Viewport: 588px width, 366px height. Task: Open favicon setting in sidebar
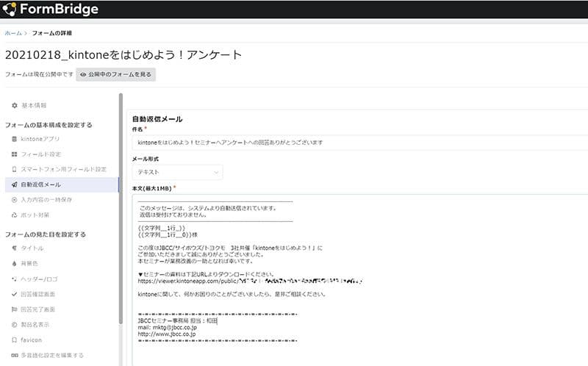coord(33,340)
